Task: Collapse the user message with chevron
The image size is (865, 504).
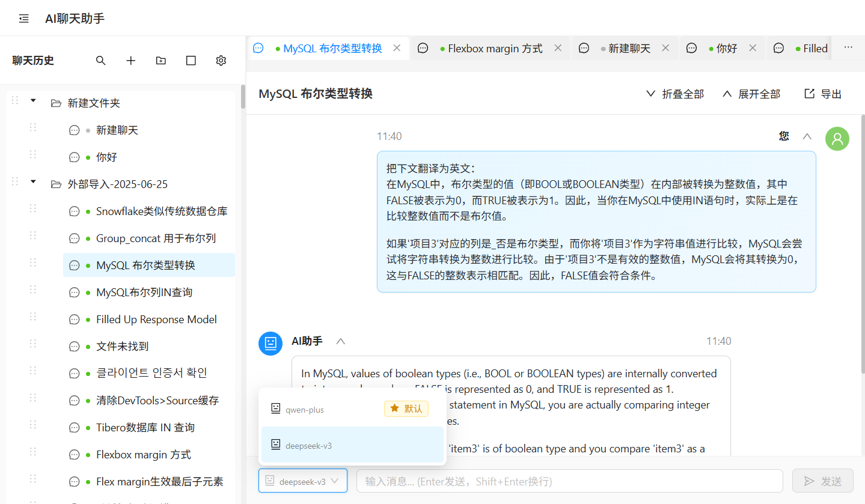Action: pos(807,136)
